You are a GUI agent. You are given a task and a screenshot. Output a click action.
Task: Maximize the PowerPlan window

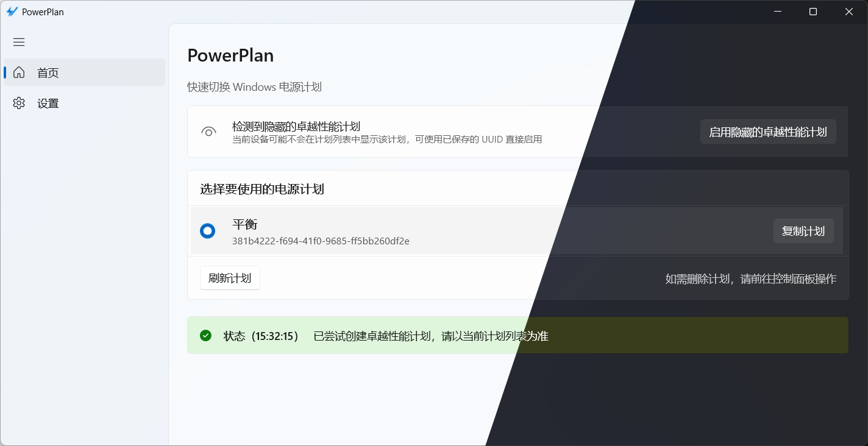pos(813,12)
